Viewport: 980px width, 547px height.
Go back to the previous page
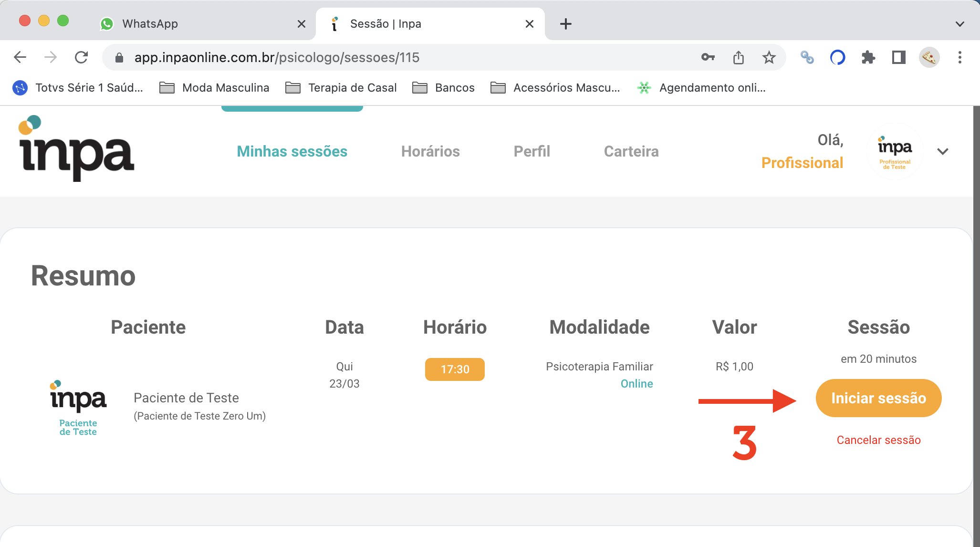pos(20,57)
